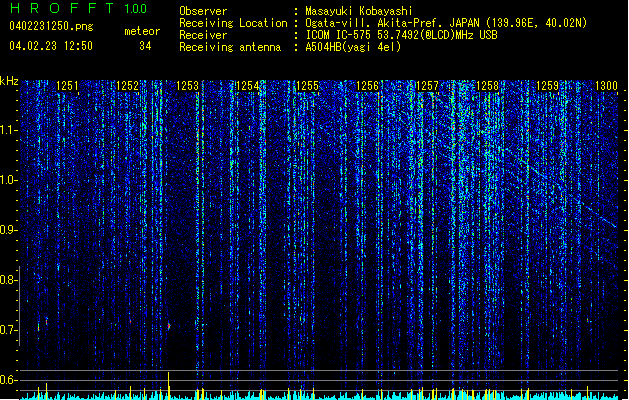The image size is (629, 400).
Task: Click the 0.7 frequency axis label
Action: click(x=9, y=330)
